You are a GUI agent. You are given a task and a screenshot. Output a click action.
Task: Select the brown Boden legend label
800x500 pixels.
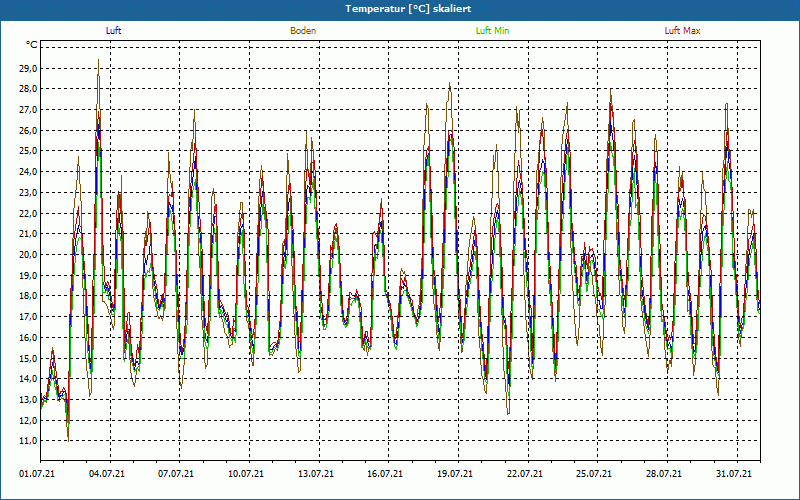point(303,31)
